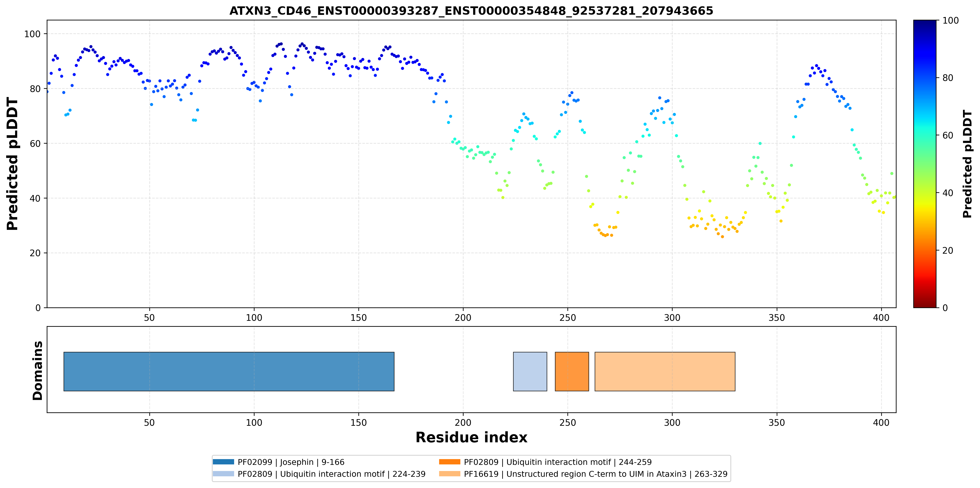Click the blue Josephin domain bar

tap(229, 371)
